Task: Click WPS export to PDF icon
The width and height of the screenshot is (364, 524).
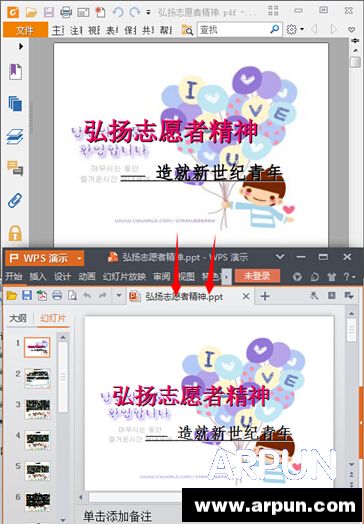Action: pyautogui.click(x=42, y=296)
